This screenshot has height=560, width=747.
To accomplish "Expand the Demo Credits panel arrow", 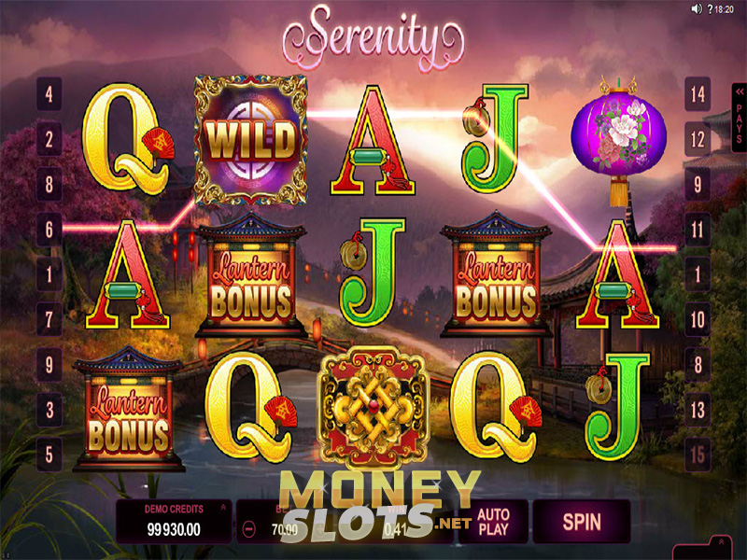I will pos(223,508).
